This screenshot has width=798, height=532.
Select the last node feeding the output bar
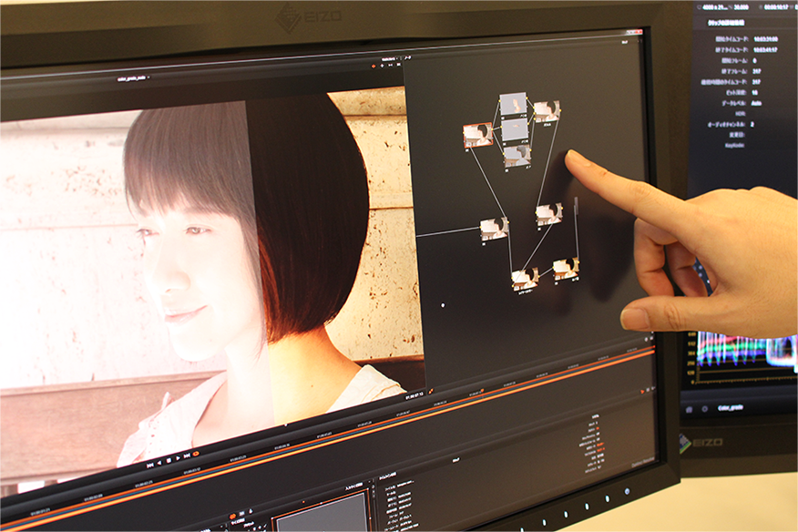tap(566, 269)
